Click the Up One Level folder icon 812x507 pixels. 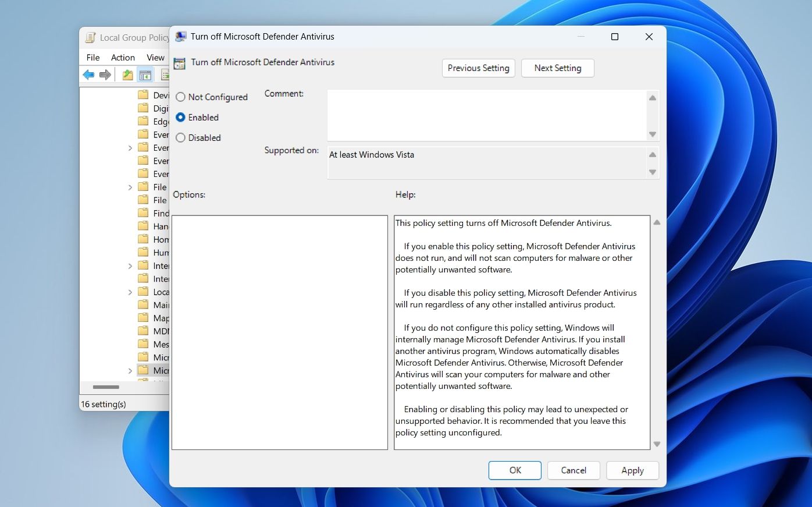tap(128, 75)
